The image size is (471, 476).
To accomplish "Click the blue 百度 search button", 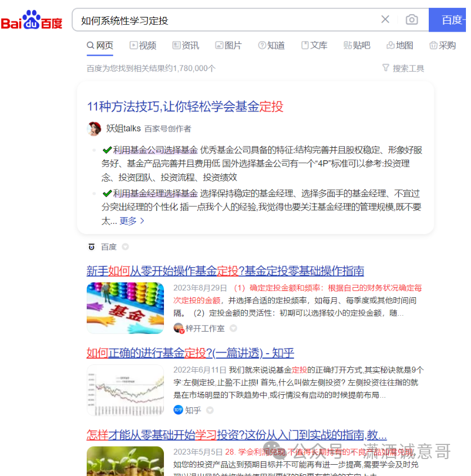I will coord(447,20).
